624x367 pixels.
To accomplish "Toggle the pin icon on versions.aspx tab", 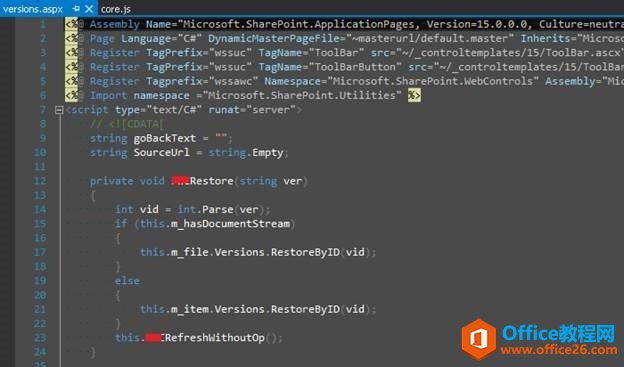I will pos(76,9).
